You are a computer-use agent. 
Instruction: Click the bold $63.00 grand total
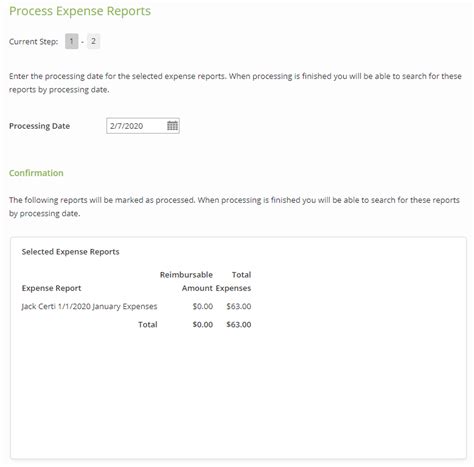click(239, 324)
